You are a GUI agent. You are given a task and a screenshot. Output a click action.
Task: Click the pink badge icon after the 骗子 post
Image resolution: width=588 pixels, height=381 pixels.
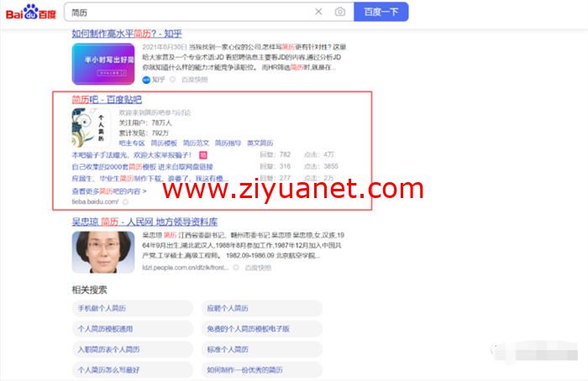pyautogui.click(x=203, y=154)
